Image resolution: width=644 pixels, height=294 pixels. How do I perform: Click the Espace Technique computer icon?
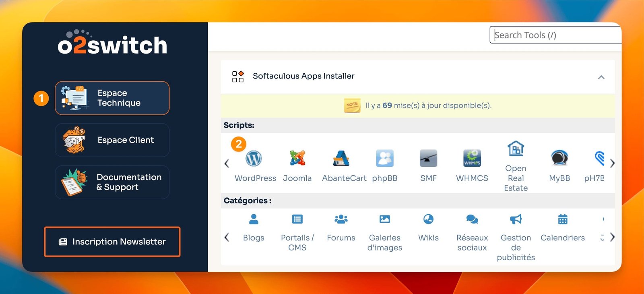[75, 98]
